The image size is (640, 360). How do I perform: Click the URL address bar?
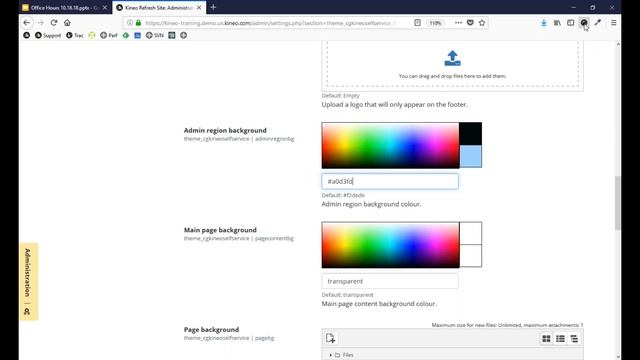[269, 23]
